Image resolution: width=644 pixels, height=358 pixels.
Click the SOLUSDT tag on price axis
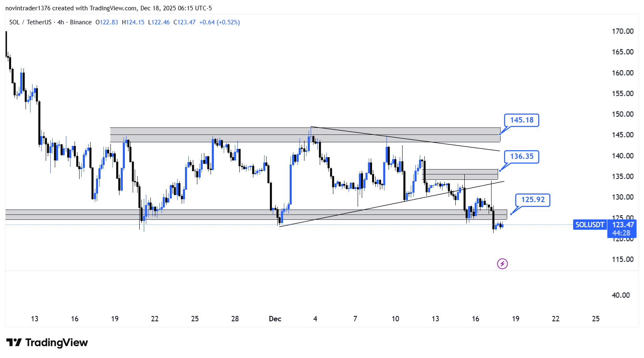(x=590, y=225)
